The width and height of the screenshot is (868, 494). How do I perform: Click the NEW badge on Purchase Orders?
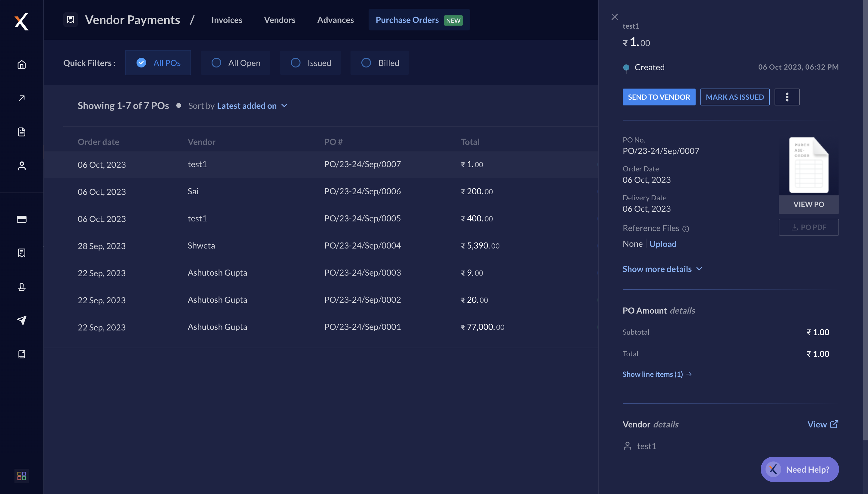click(453, 20)
